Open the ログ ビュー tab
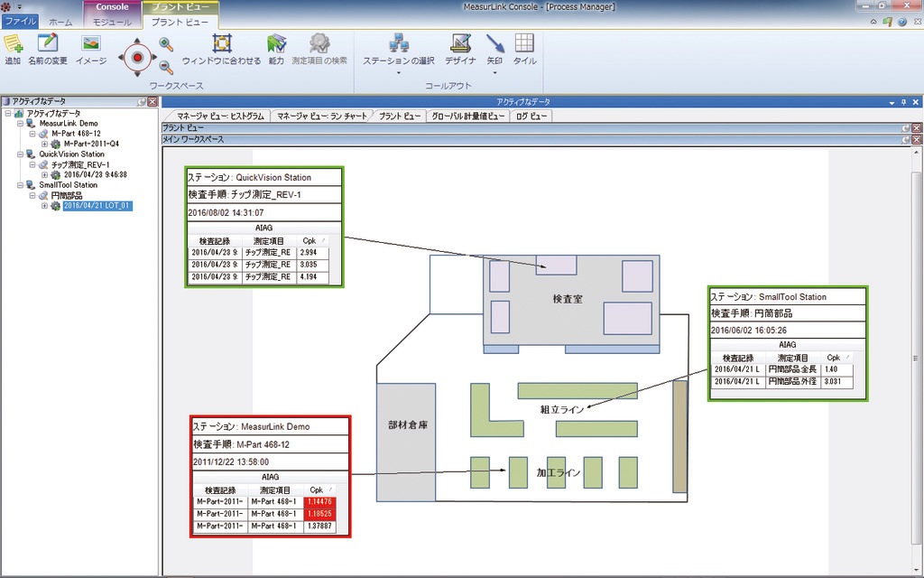This screenshot has width=924, height=578. point(531,116)
